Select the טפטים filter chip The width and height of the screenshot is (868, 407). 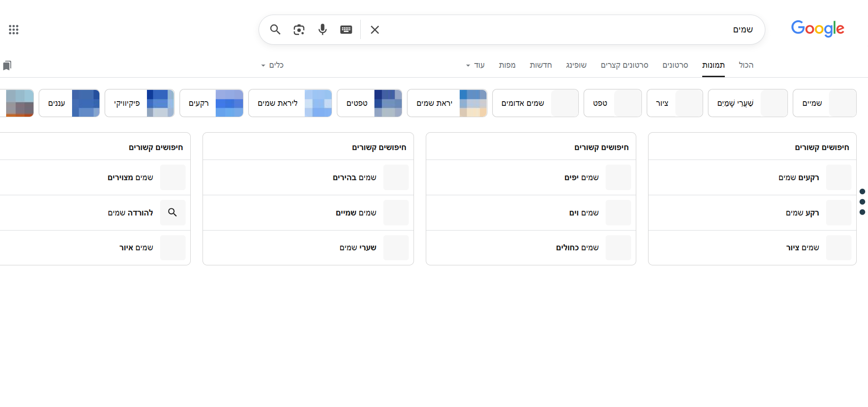(x=370, y=103)
